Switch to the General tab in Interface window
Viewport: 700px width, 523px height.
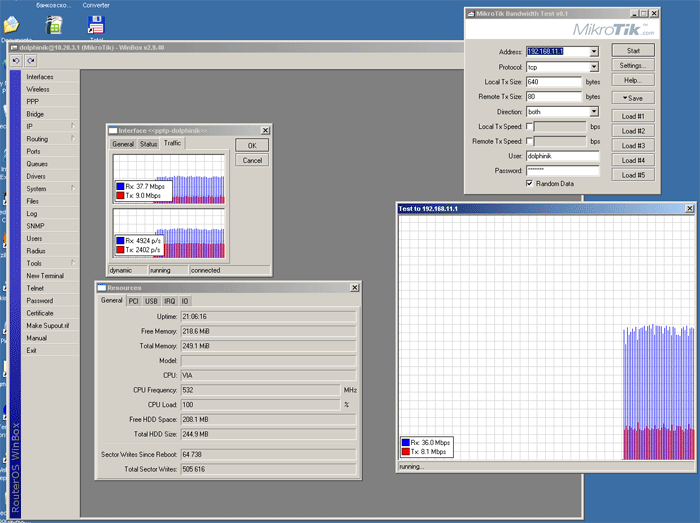pos(123,144)
